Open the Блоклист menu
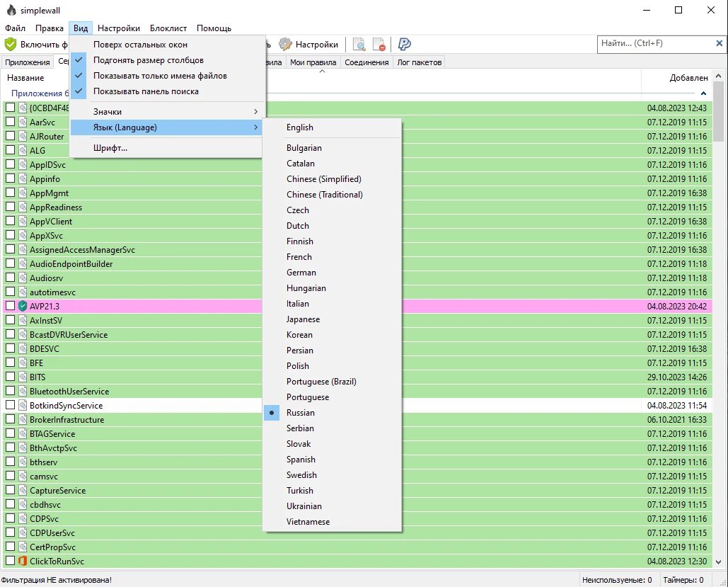The image size is (728, 587). (168, 28)
